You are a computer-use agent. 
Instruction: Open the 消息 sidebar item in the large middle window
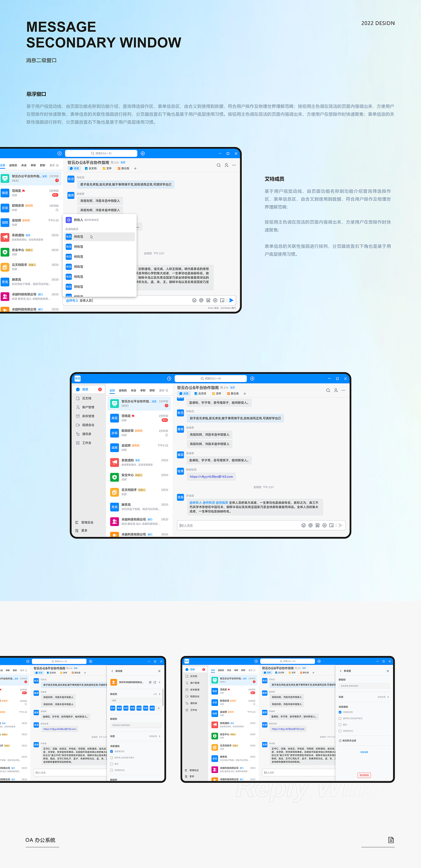pyautogui.click(x=88, y=389)
